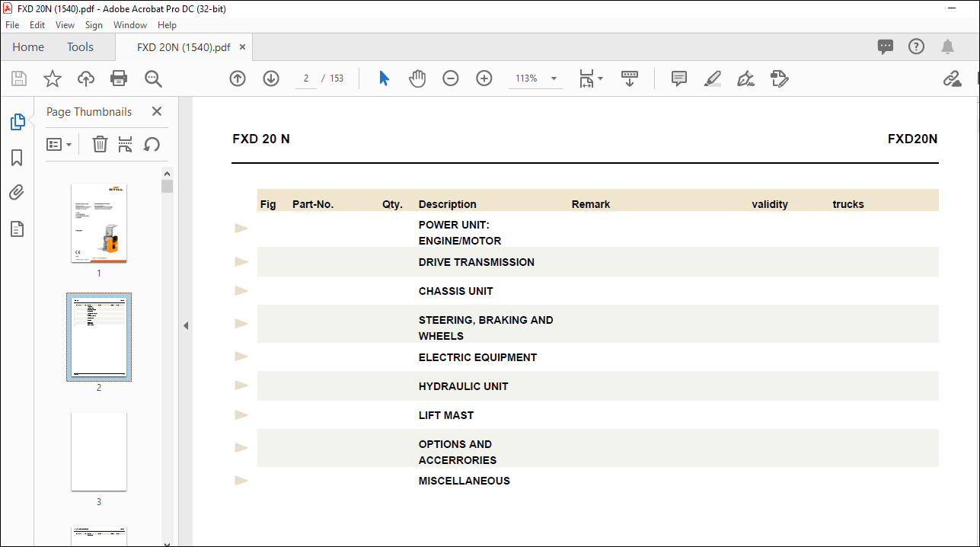The width and height of the screenshot is (980, 547).
Task: Select page 1 thumbnail
Action: [x=99, y=223]
